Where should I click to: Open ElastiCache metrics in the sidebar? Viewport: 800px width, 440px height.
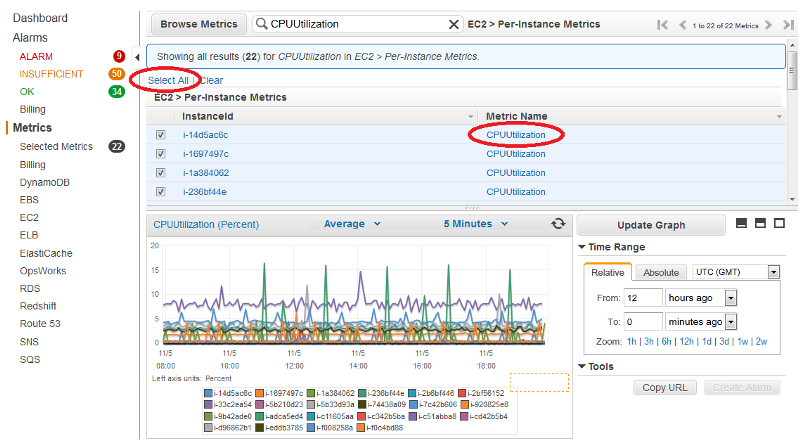click(46, 253)
